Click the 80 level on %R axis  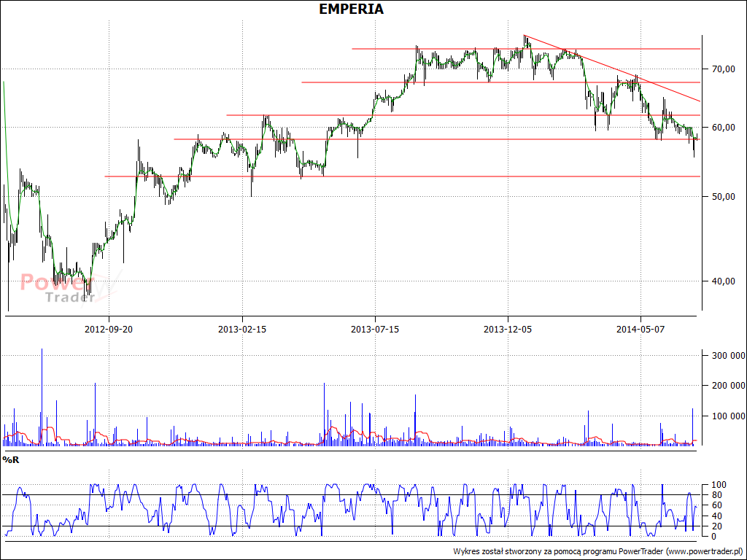tap(717, 495)
